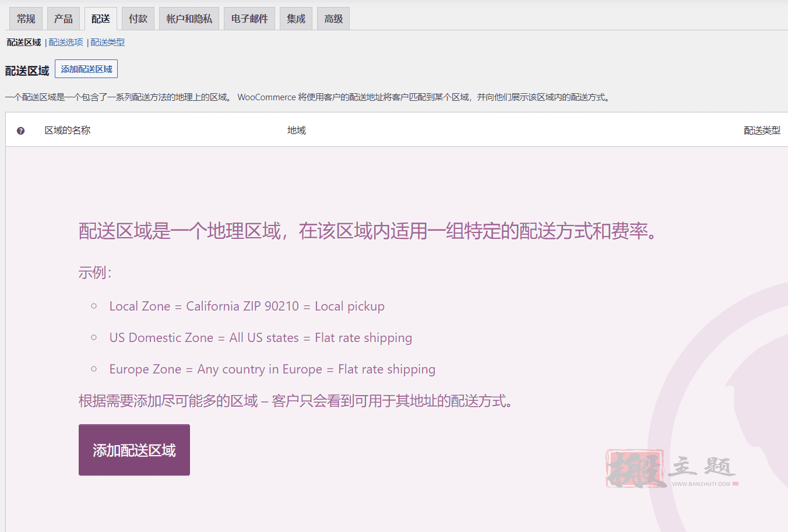Click the large purple 添加配送区域 button
The image size is (788, 532).
134,450
